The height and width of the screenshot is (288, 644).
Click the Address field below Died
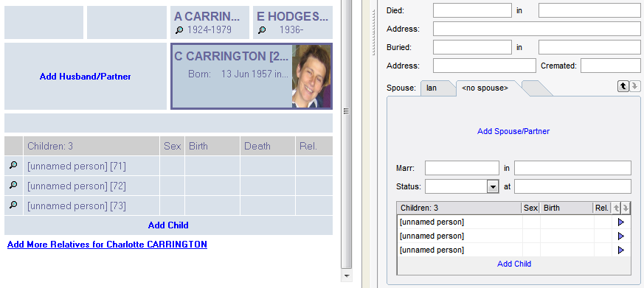click(537, 29)
